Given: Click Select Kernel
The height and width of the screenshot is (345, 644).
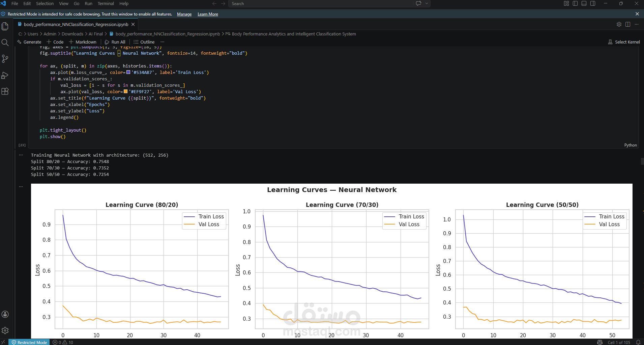Looking at the screenshot, I should tap(624, 42).
